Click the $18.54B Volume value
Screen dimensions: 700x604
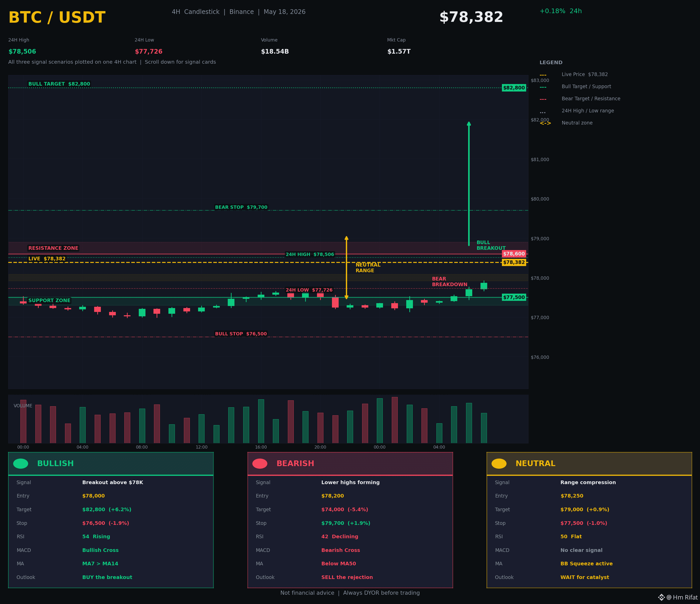coord(275,52)
